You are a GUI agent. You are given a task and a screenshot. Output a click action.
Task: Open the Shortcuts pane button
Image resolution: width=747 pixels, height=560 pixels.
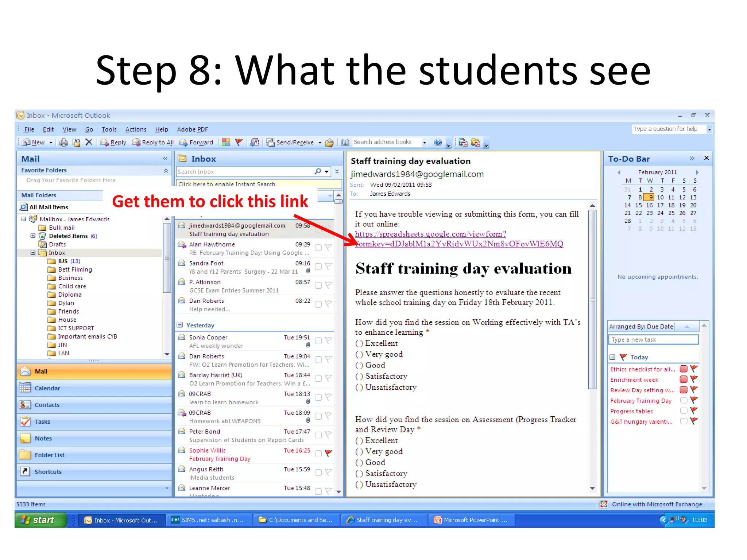[x=94, y=471]
